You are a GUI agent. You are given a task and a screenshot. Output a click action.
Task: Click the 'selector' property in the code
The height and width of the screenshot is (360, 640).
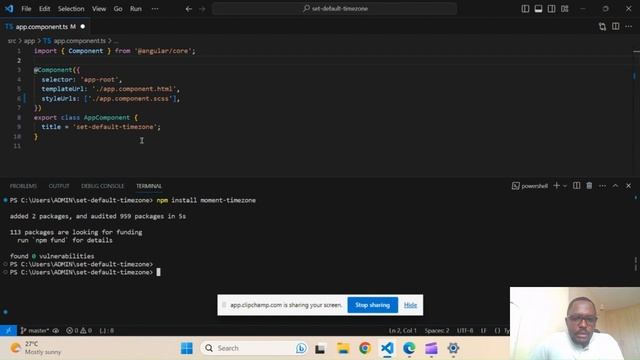pos(58,80)
